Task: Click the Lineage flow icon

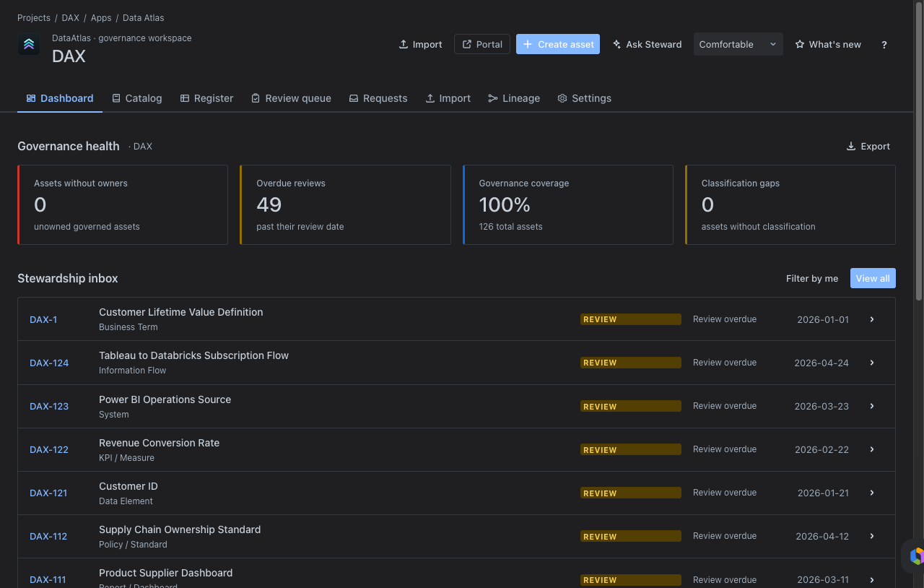Action: (x=492, y=98)
